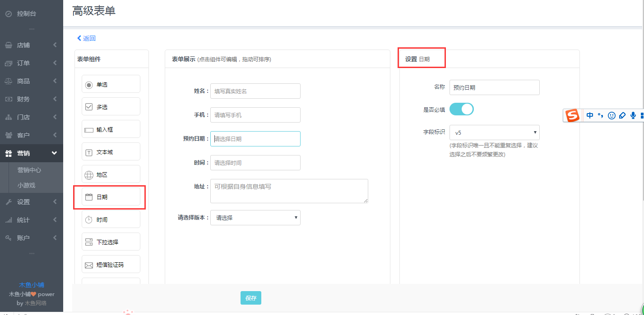Screen dimensions: 644x315
Task: Click the 名称 field containing 预约日期
Action: tap(494, 87)
